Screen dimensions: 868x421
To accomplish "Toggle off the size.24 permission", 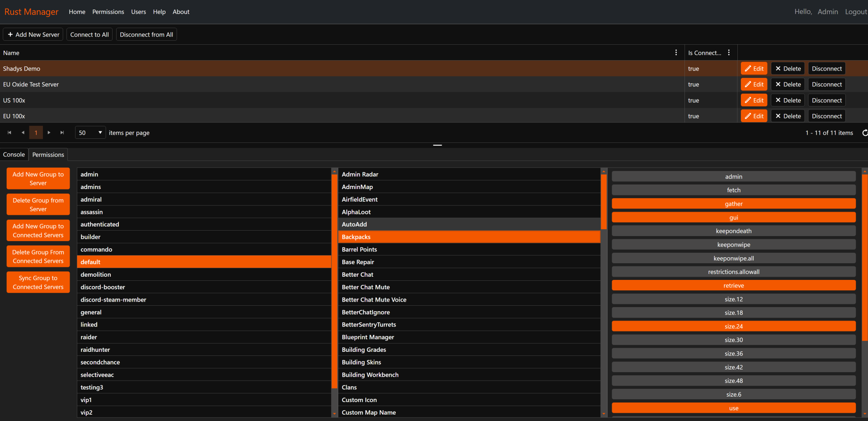I will tap(733, 326).
